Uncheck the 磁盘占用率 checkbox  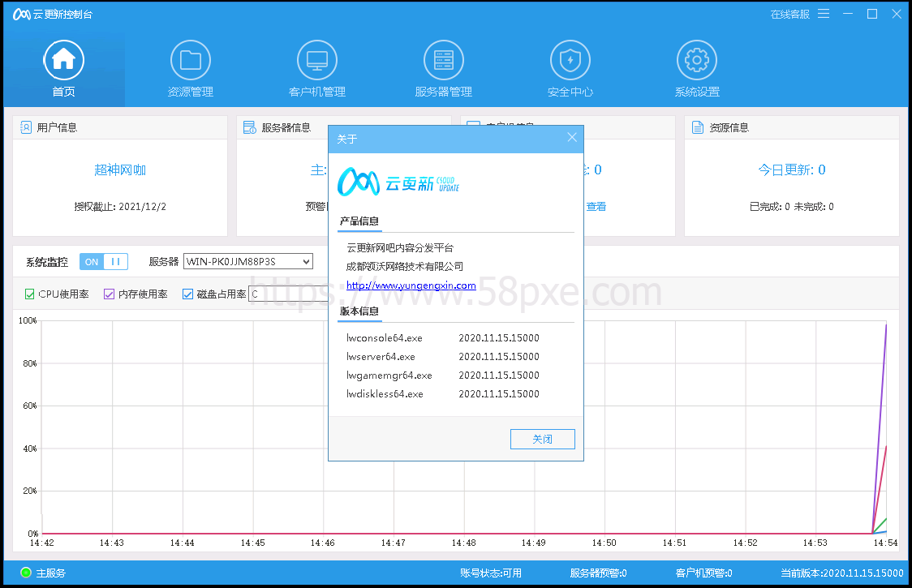pos(187,294)
